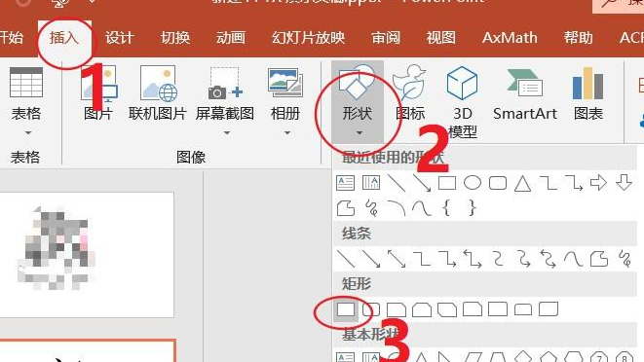
Task: Click the 图标 icons button
Action: click(x=409, y=93)
